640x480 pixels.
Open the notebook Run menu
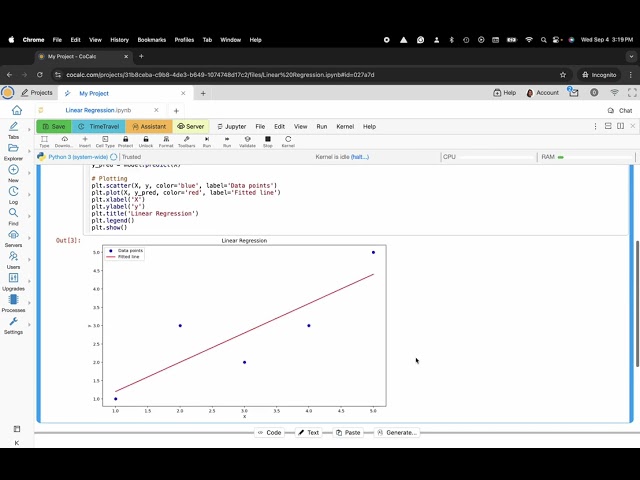point(322,127)
